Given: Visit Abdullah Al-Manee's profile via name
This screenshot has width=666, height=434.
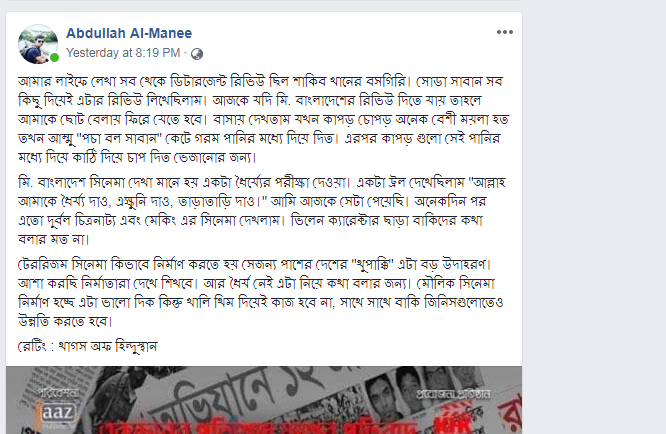Looking at the screenshot, I should [129, 33].
